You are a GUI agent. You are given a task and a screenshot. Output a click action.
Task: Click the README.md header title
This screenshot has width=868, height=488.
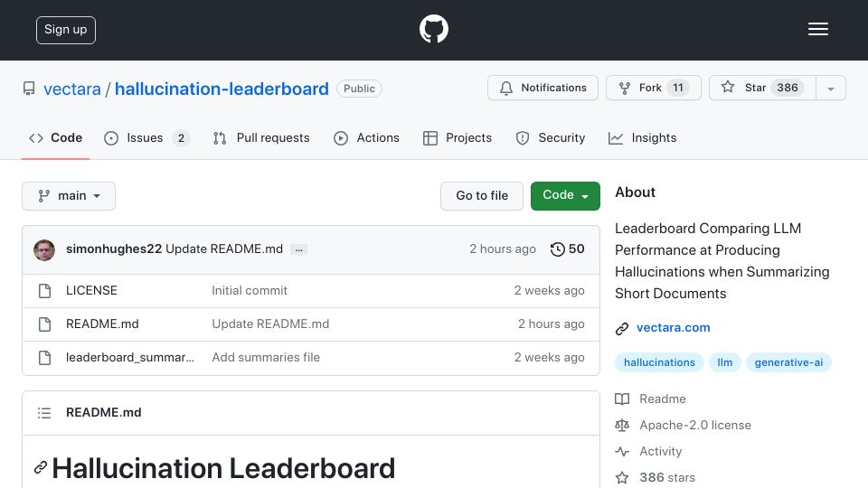pos(103,412)
